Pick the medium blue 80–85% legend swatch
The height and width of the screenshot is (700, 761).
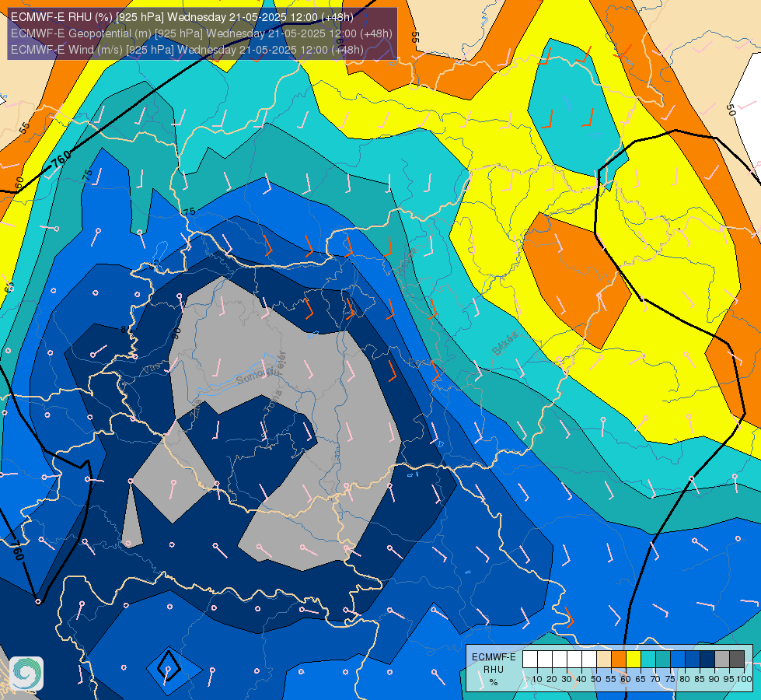(x=693, y=659)
